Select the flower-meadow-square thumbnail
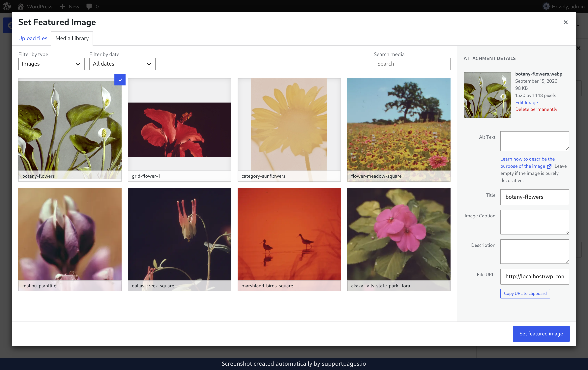Screen dimensions: 588x370 point(399,130)
